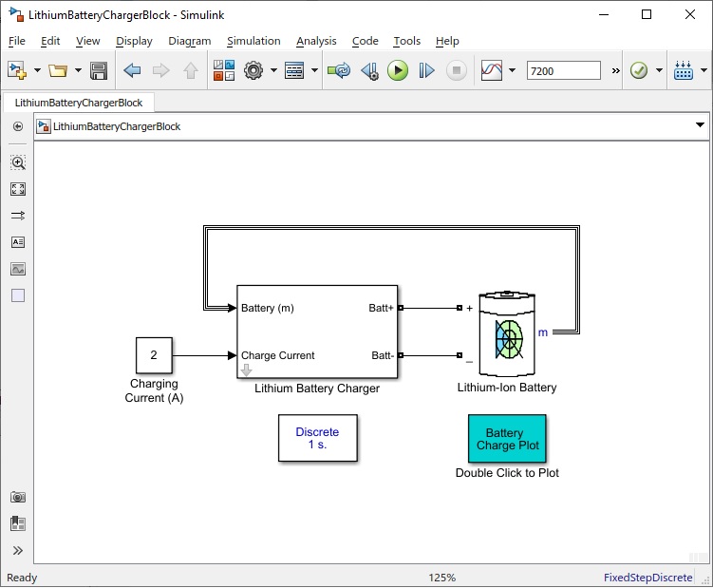
Task: Run the simulation with the green play button
Action: 398,70
